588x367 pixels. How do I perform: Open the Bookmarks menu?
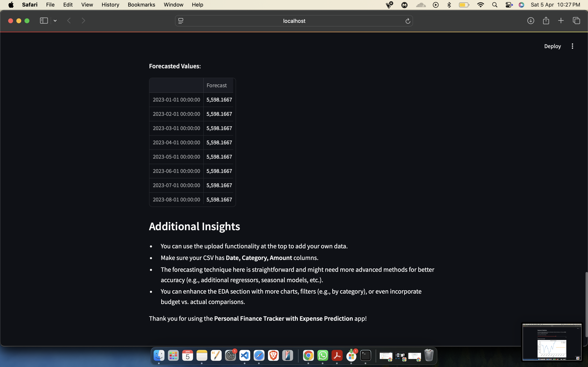tap(141, 5)
